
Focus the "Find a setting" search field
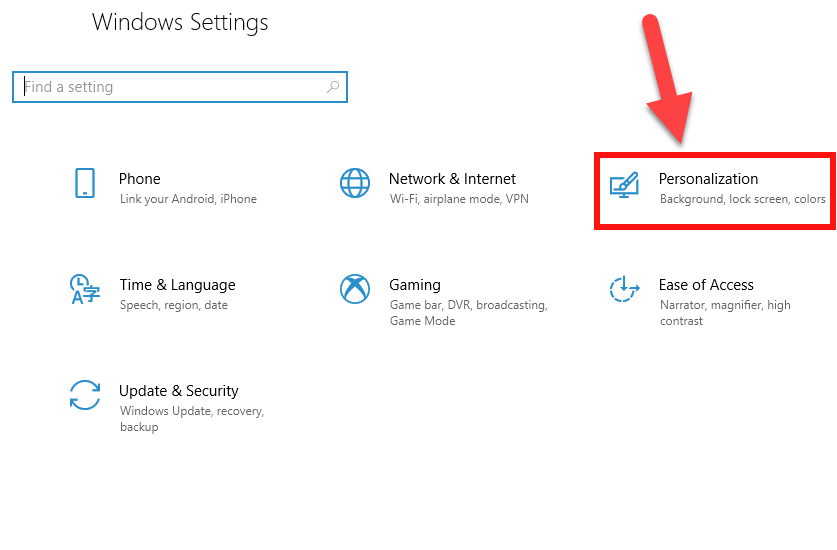[170, 87]
